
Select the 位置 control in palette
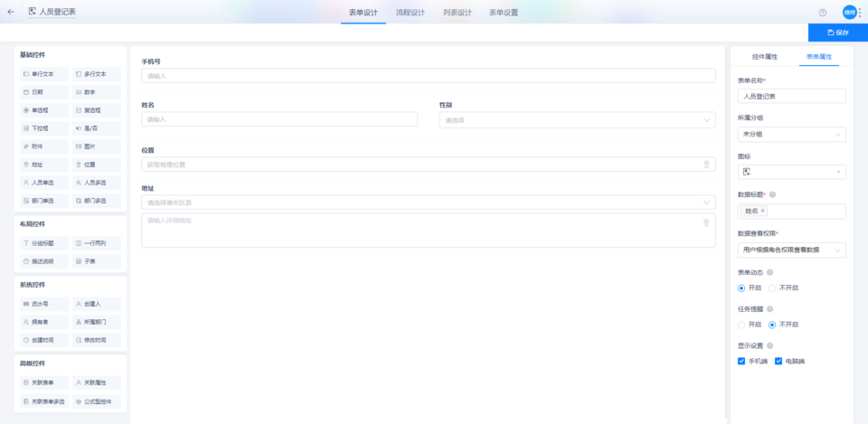(97, 165)
